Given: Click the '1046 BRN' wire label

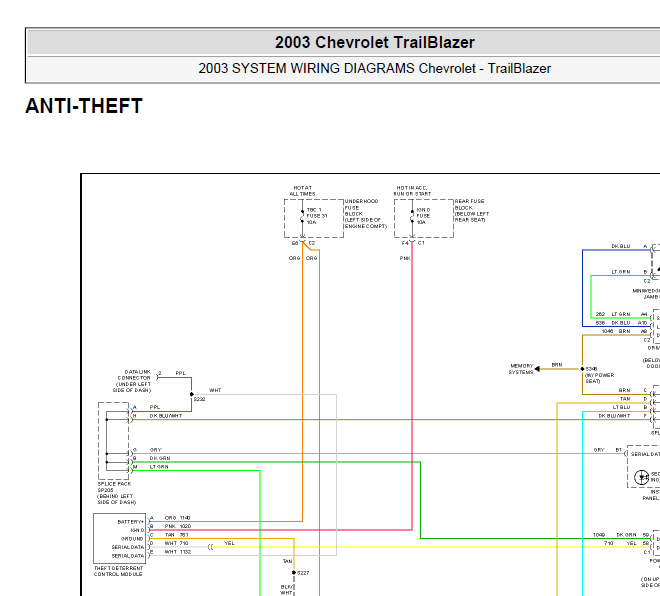Looking at the screenshot, I should (x=616, y=331).
